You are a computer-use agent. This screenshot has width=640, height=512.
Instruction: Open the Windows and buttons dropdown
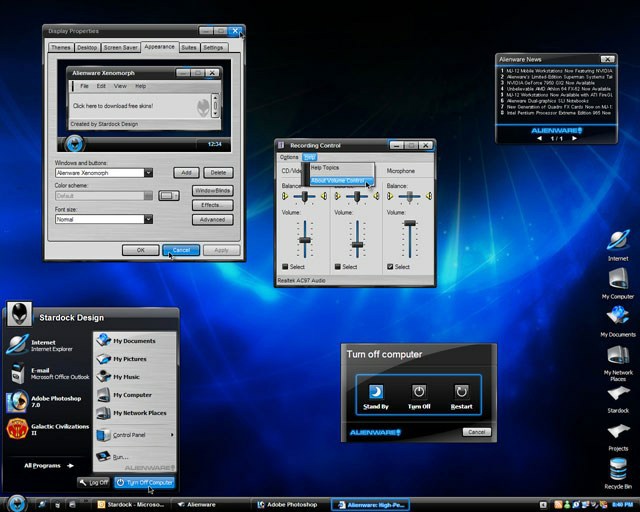pyautogui.click(x=148, y=173)
